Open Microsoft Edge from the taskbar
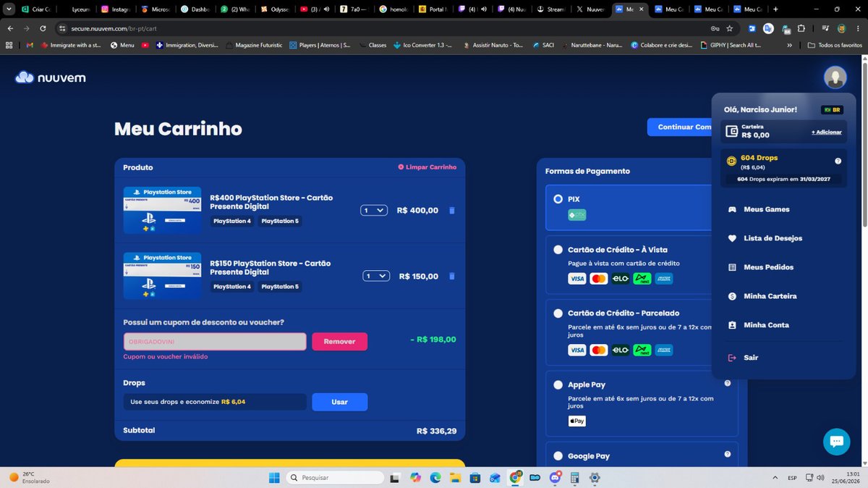 pyautogui.click(x=435, y=478)
